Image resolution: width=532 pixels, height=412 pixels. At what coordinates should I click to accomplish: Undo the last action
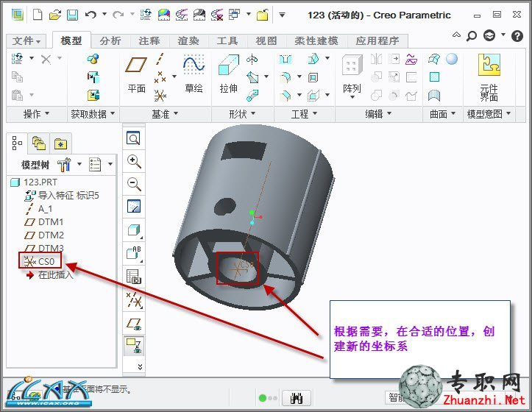click(91, 15)
